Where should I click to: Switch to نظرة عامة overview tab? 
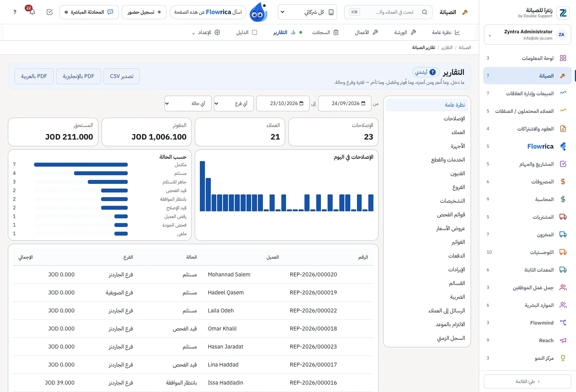(446, 33)
